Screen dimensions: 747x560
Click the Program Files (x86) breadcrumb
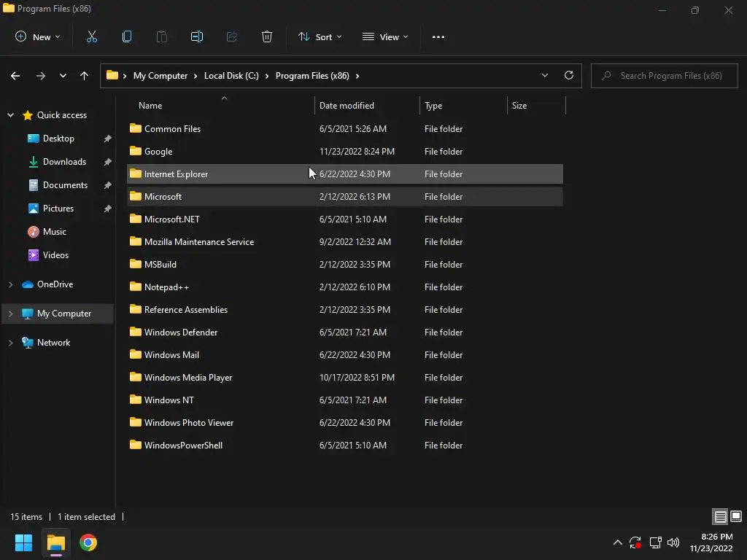tap(312, 76)
